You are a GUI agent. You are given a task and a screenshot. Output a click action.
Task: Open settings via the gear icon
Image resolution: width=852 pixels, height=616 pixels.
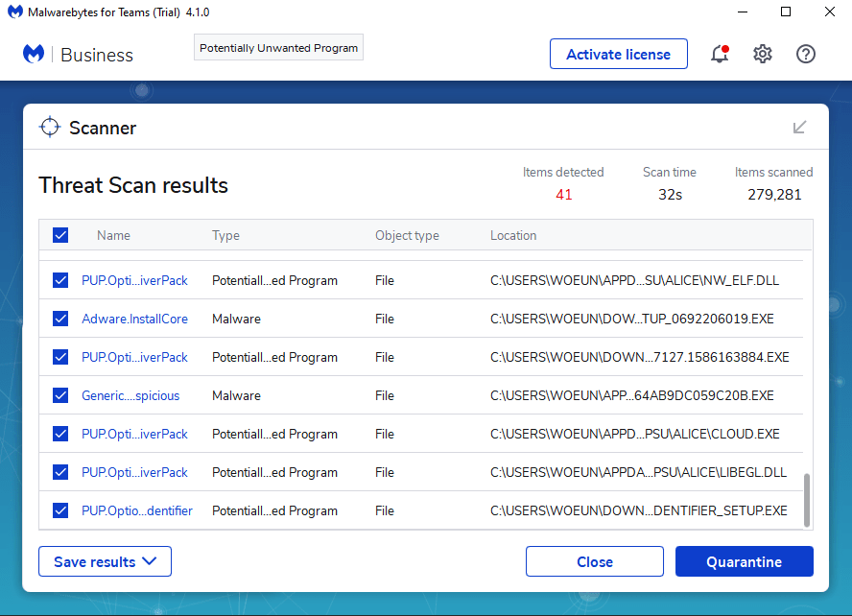pyautogui.click(x=763, y=54)
